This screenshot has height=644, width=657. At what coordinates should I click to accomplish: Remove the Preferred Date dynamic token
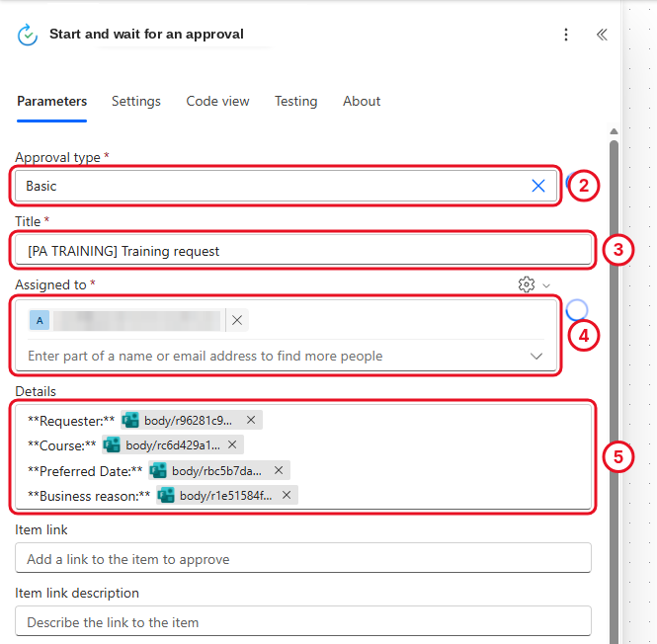point(279,470)
